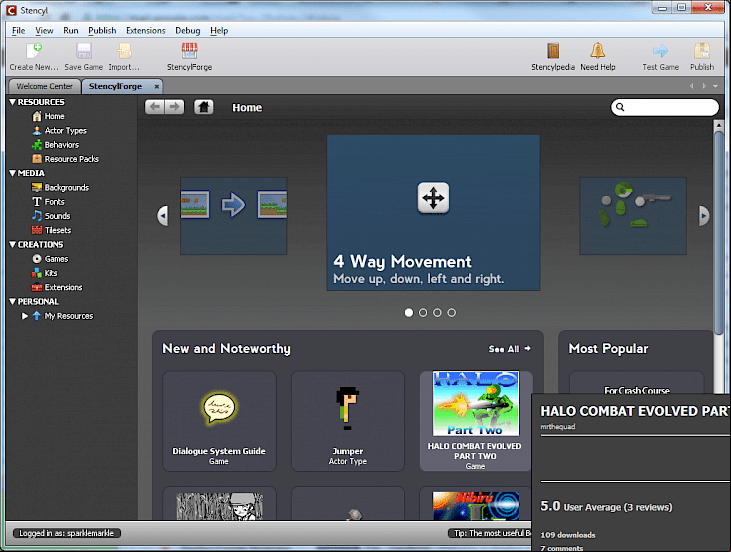Close the StencylForge tab
731x552 pixels.
point(157,87)
